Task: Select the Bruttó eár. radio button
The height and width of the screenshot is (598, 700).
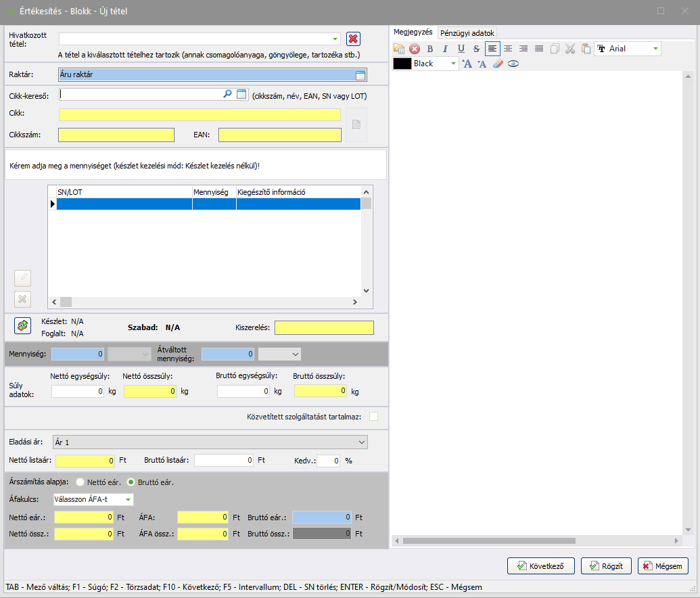Action: pyautogui.click(x=131, y=482)
